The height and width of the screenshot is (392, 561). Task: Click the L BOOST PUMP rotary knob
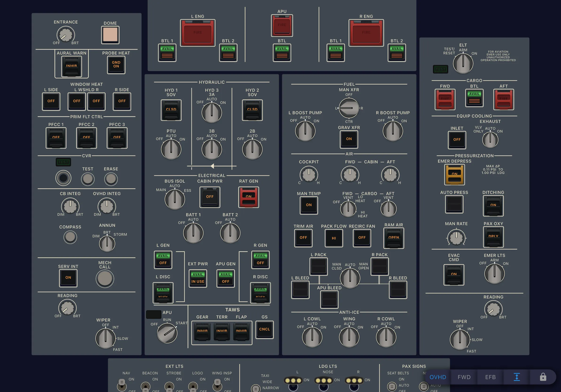coord(305,131)
